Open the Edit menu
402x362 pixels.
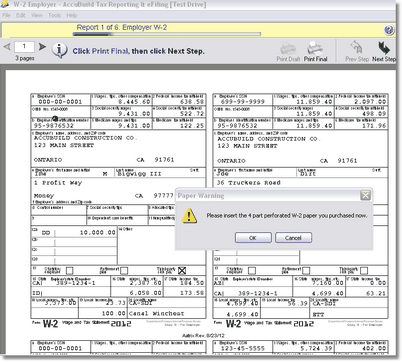21,15
